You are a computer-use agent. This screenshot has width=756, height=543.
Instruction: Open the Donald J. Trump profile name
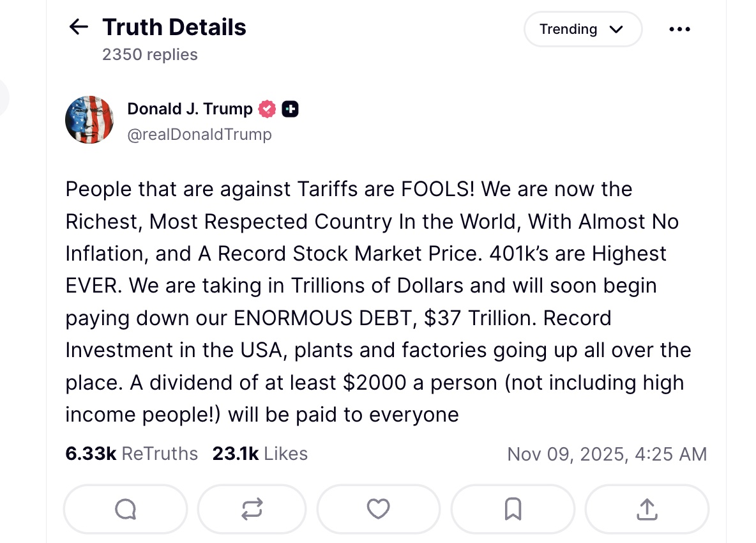(190, 109)
